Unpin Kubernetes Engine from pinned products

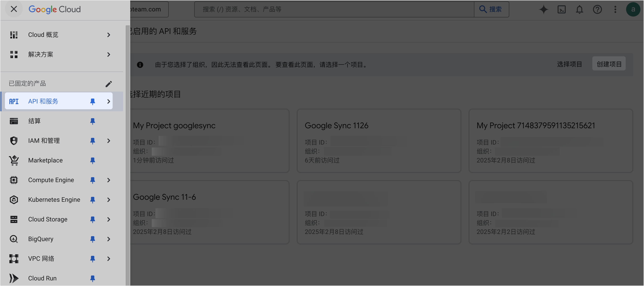(92, 200)
